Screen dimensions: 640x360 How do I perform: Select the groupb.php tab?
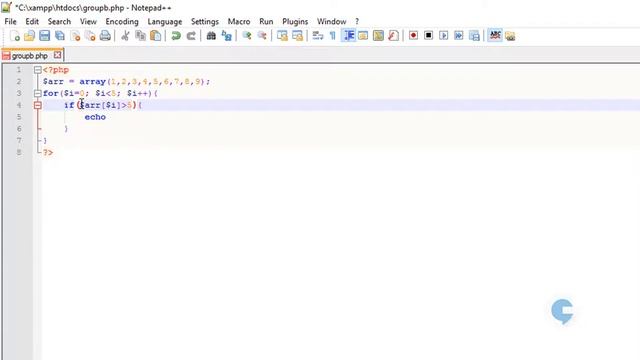point(29,56)
